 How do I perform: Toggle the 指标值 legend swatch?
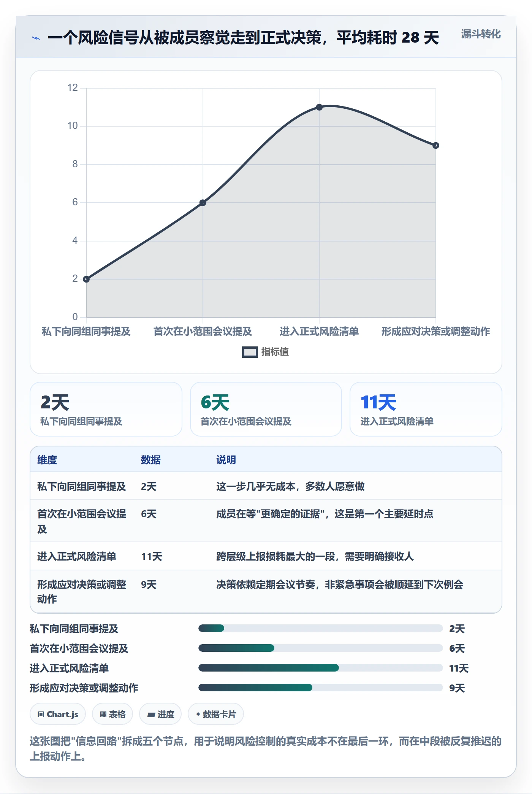[x=250, y=352]
